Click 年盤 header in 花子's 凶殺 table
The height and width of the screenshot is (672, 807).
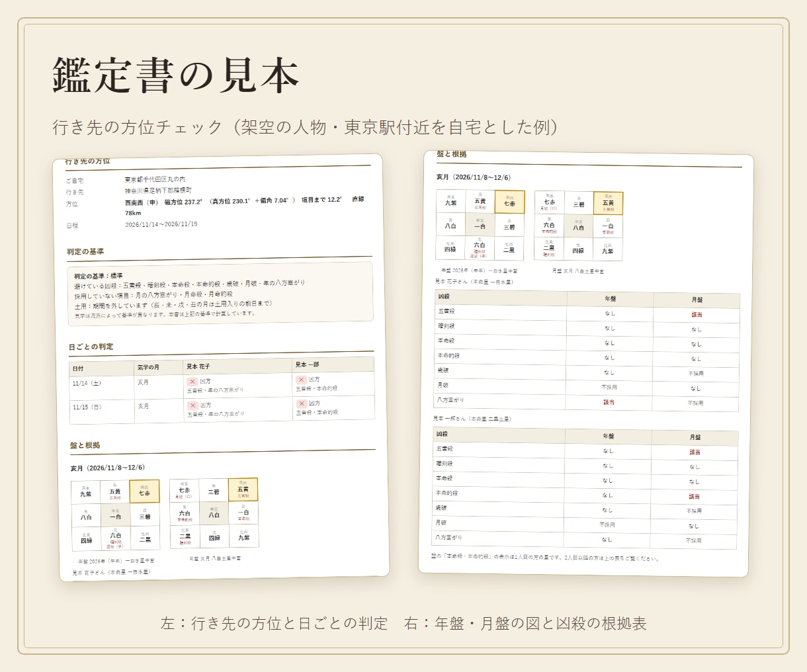click(610, 299)
